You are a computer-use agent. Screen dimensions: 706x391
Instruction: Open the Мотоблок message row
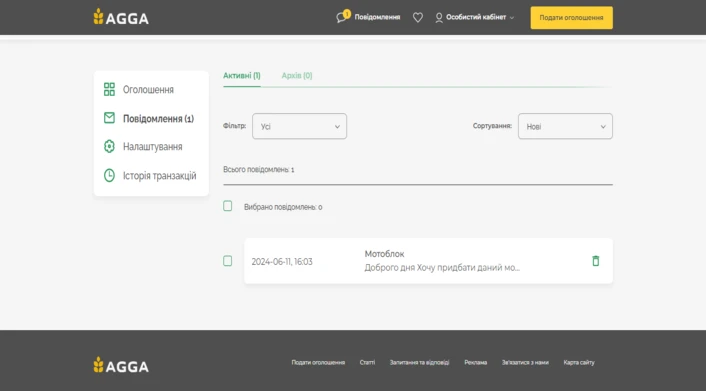point(428,261)
